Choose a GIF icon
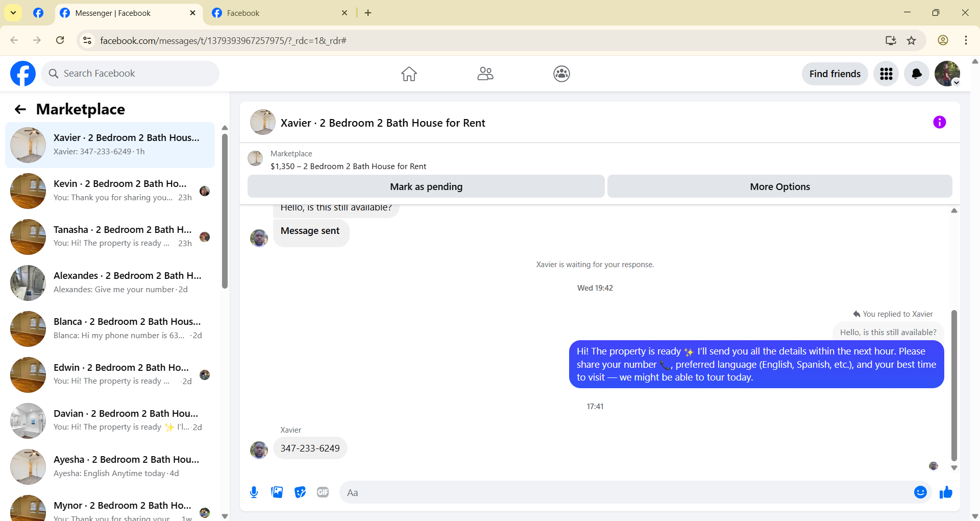 tap(323, 492)
